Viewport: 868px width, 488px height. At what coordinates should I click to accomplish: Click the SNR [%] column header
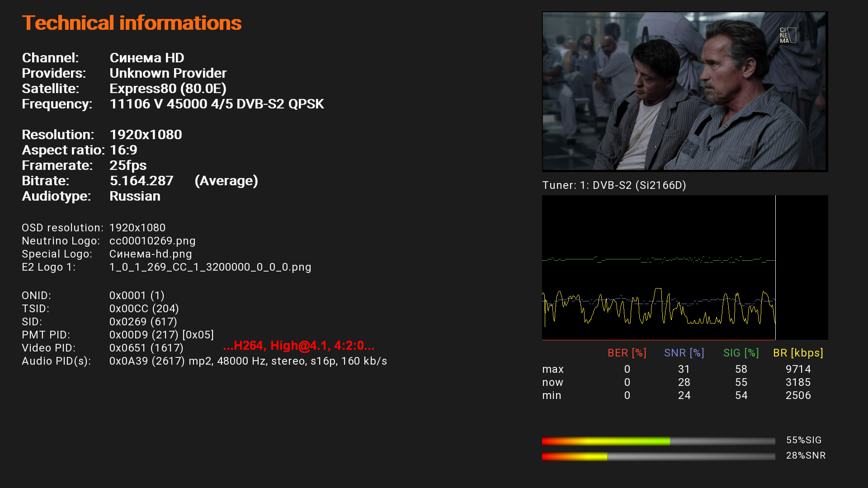pyautogui.click(x=684, y=353)
